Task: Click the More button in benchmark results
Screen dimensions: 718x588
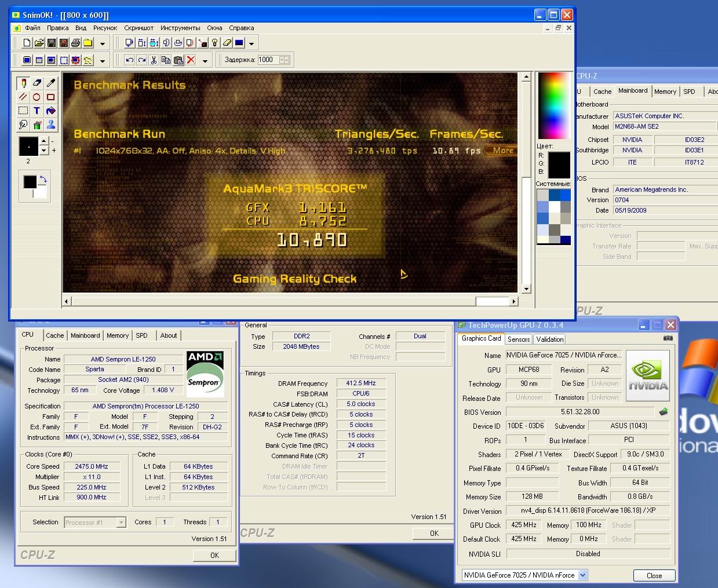Action: 502,151
